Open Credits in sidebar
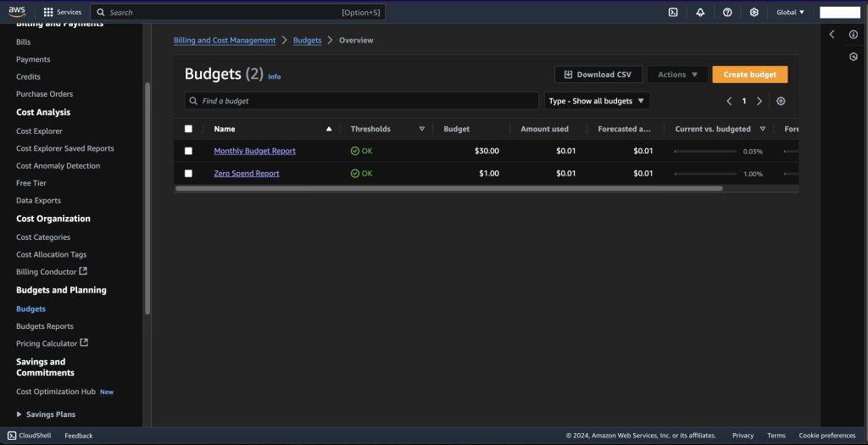Image resolution: width=868 pixels, height=445 pixels. tap(28, 76)
